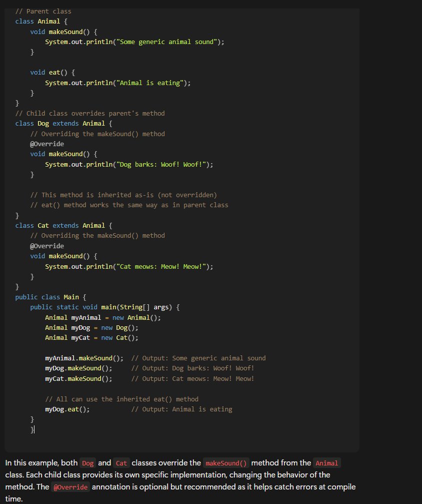422x504 pixels.
Task: Click the "Animal myAnimal = new Animal();" line
Action: click(x=103, y=318)
